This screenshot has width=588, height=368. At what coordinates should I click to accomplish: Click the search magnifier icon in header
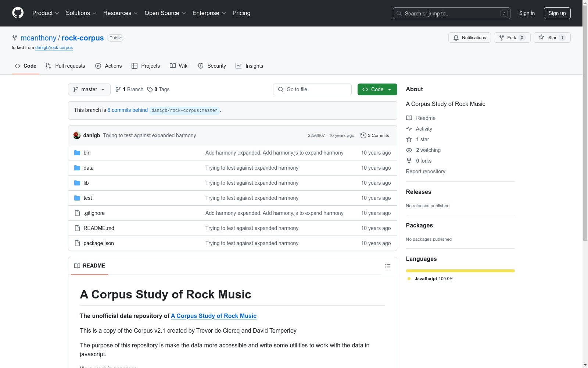point(399,13)
